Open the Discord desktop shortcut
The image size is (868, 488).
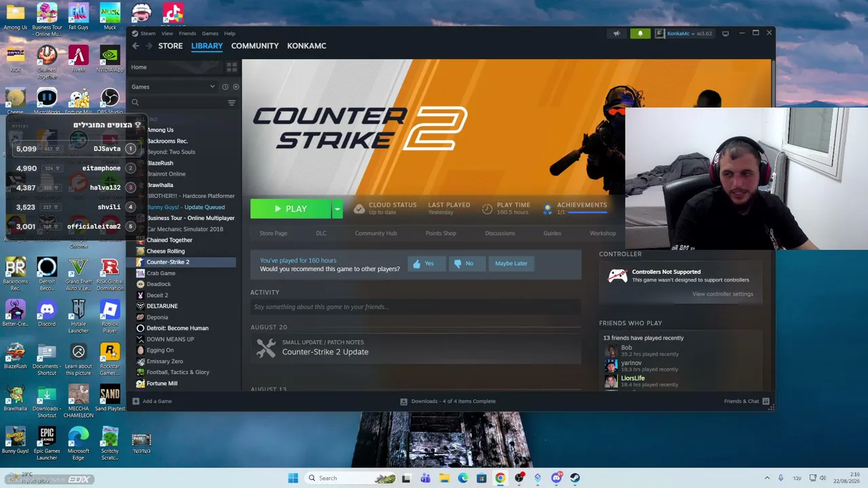(47, 314)
